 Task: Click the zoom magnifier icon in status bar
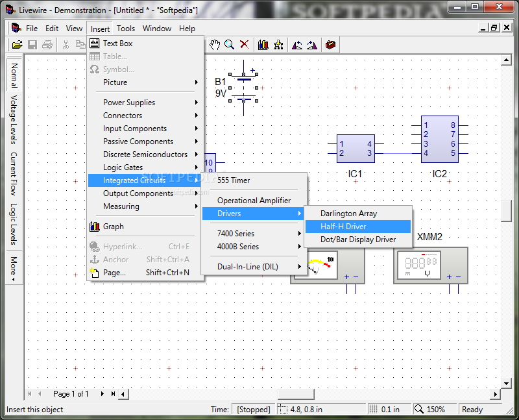pyautogui.click(x=418, y=409)
